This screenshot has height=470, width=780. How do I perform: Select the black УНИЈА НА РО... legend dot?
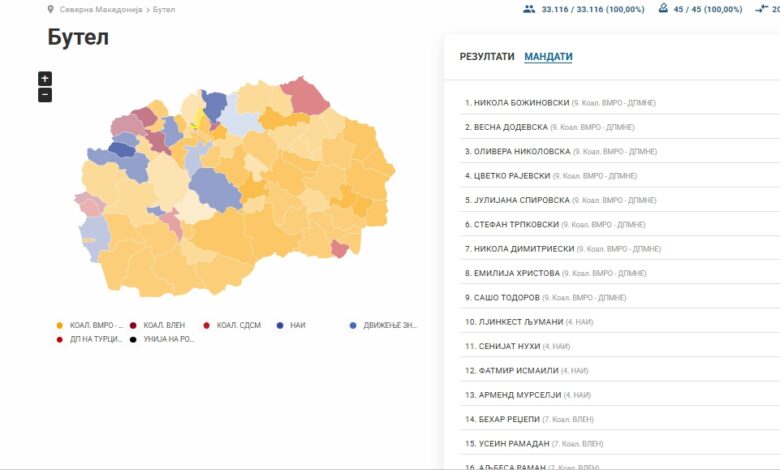[133, 339]
